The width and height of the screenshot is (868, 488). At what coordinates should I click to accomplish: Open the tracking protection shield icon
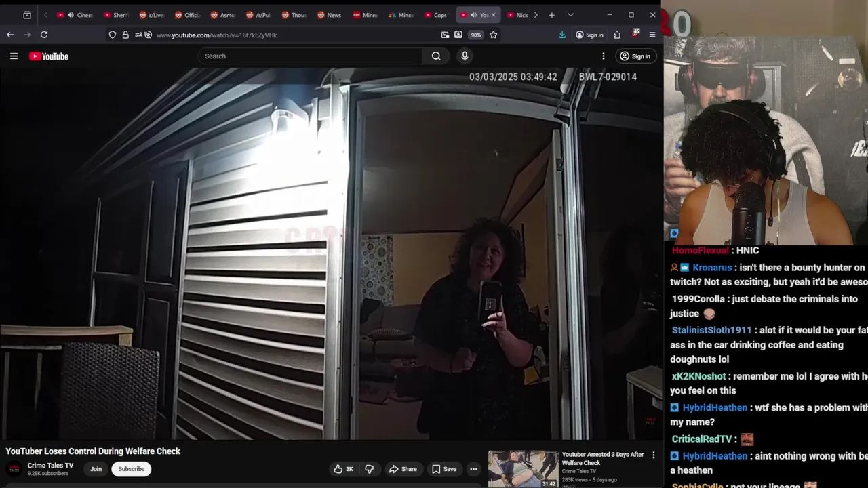coord(113,35)
